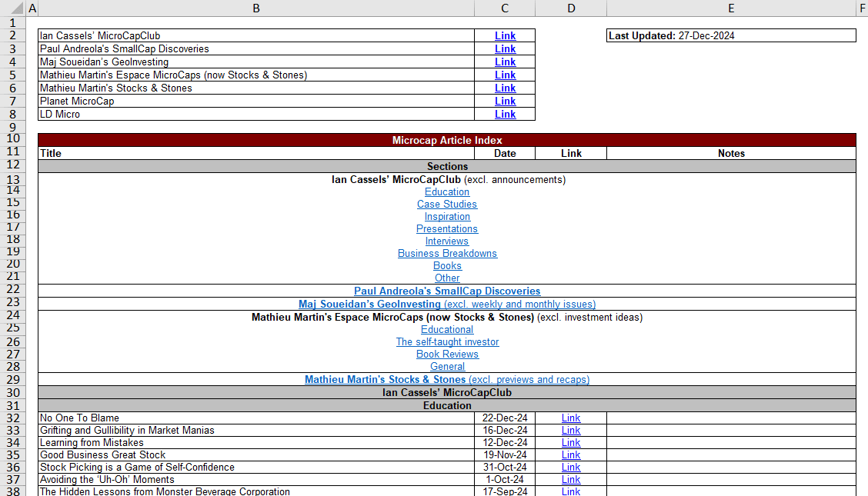This screenshot has width=868, height=496.
Task: Click the Select All corner button
Action: 13,8
